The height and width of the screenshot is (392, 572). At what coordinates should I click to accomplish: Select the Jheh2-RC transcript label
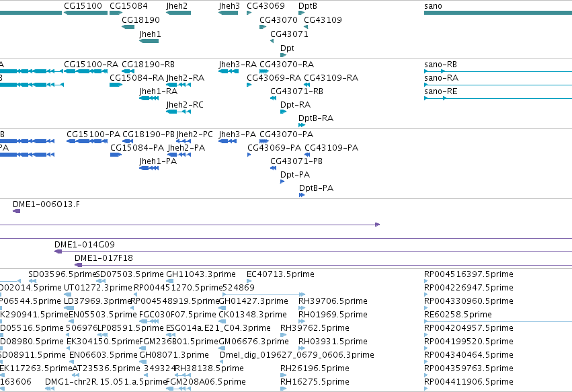(185, 105)
